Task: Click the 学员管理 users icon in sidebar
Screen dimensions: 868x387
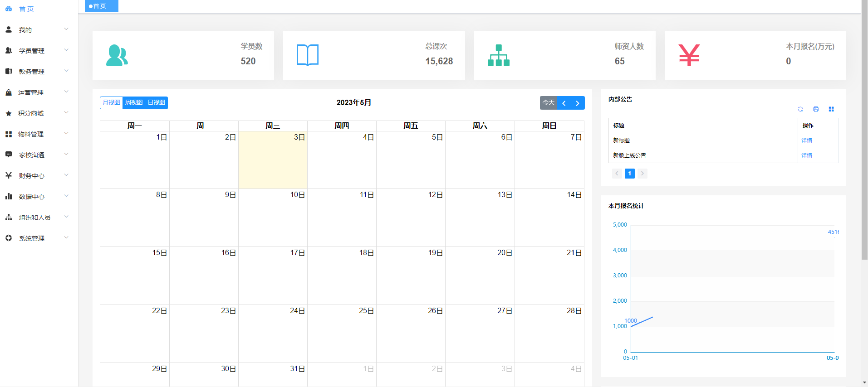Action: pyautogui.click(x=9, y=50)
